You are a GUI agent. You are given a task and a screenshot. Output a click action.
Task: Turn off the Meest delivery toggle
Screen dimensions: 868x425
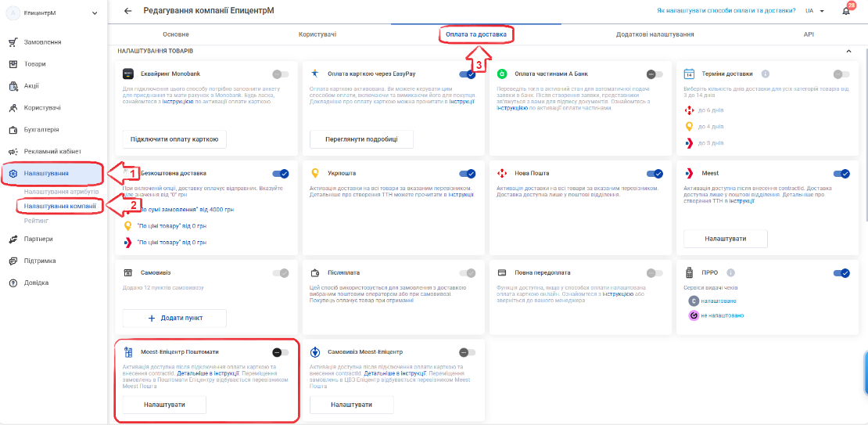pos(841,174)
